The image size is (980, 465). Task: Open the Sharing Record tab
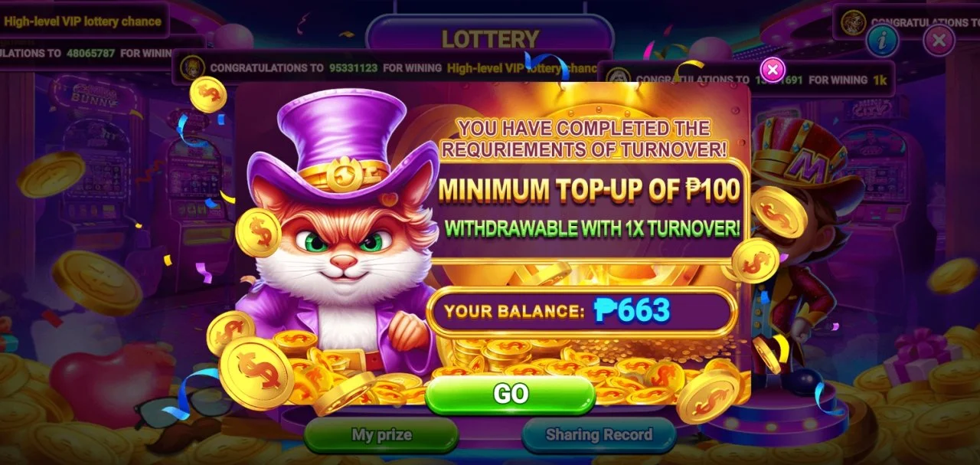pos(599,435)
